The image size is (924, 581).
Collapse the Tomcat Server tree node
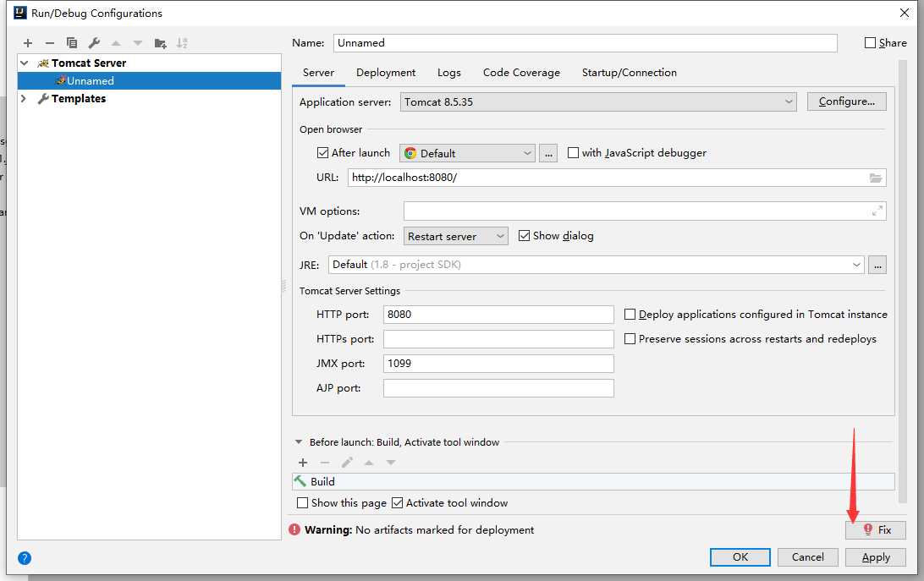click(25, 63)
